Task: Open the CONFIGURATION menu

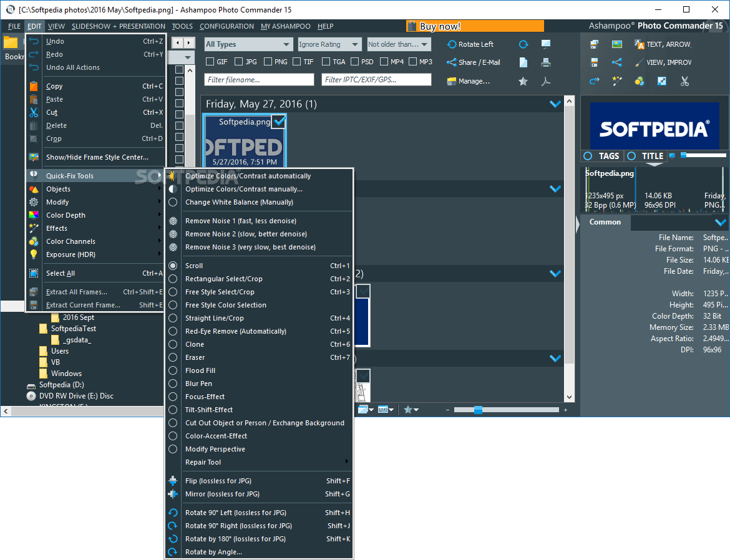Action: pyautogui.click(x=226, y=26)
